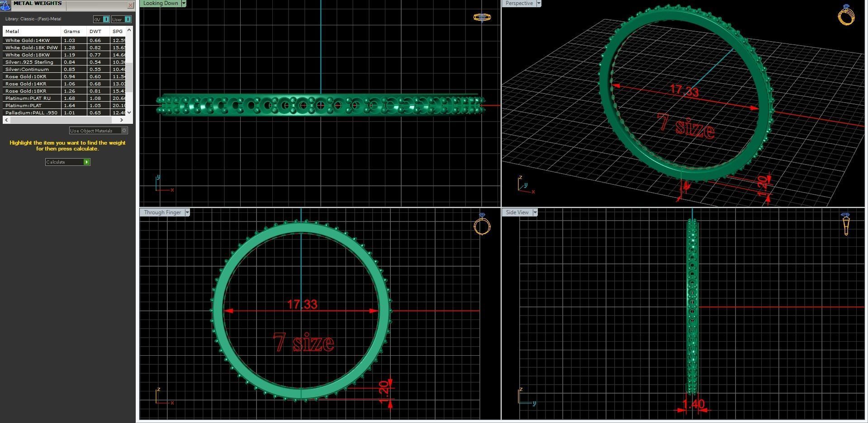
Task: Click the ring icon in Side View viewport
Action: pyautogui.click(x=846, y=224)
